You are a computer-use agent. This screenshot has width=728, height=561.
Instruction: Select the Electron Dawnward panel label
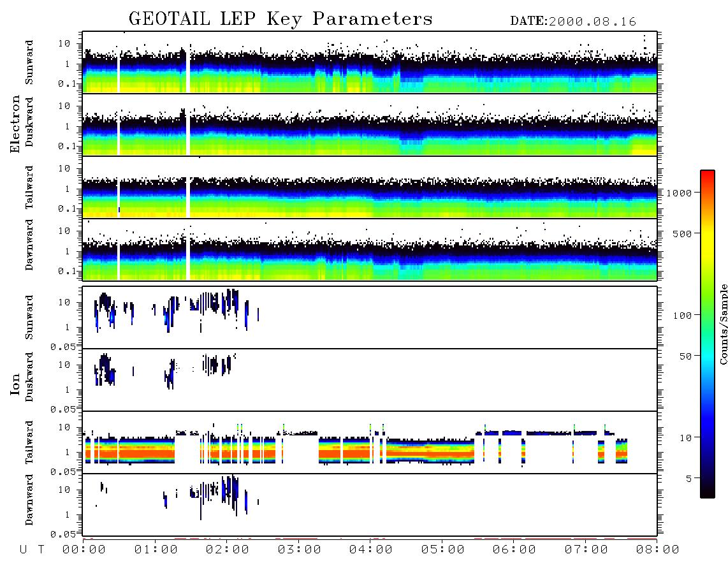click(29, 245)
